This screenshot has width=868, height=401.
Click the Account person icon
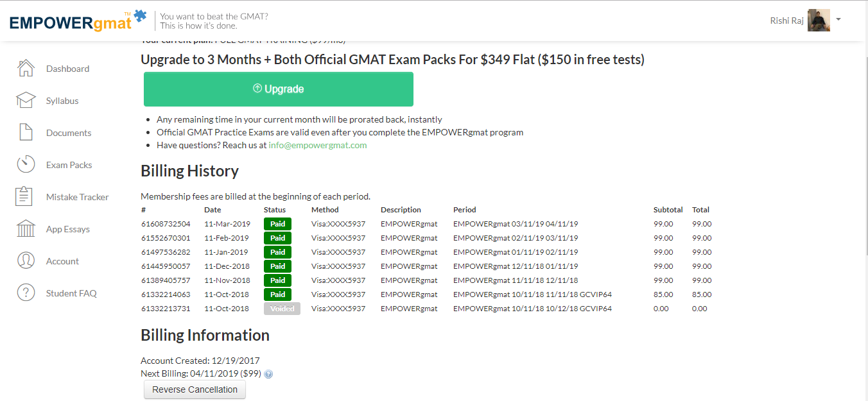click(x=26, y=261)
